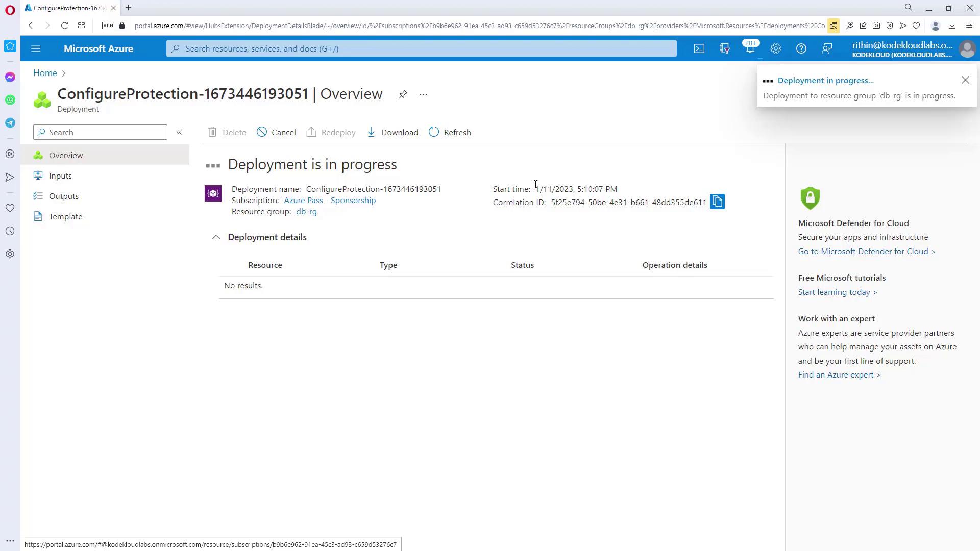This screenshot has height=551, width=980.
Task: Collapse the left navigation with chevrons
Action: point(179,132)
